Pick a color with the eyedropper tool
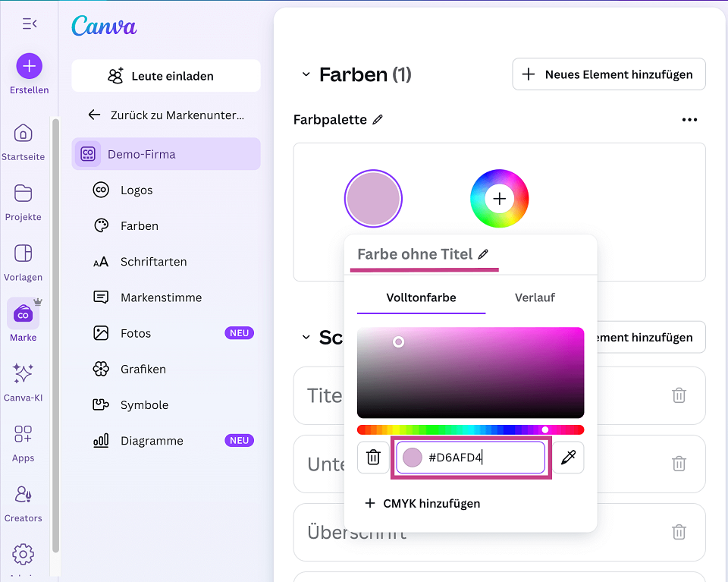The image size is (728, 582). click(569, 457)
